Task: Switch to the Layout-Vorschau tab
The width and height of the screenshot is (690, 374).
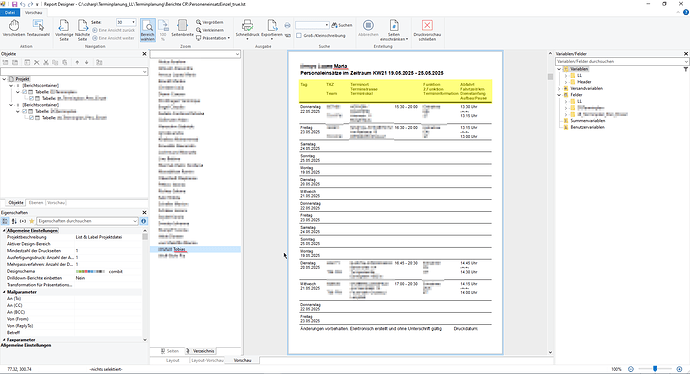Action: tap(207, 360)
